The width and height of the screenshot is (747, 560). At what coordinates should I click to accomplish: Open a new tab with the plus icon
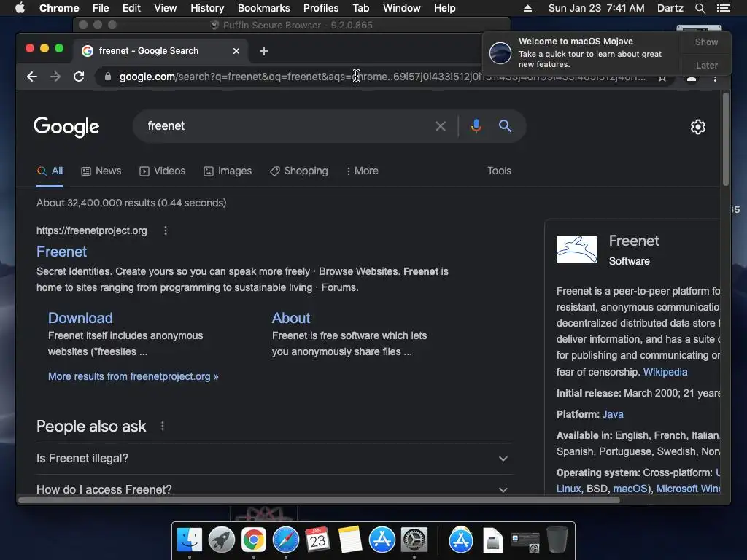(x=264, y=51)
